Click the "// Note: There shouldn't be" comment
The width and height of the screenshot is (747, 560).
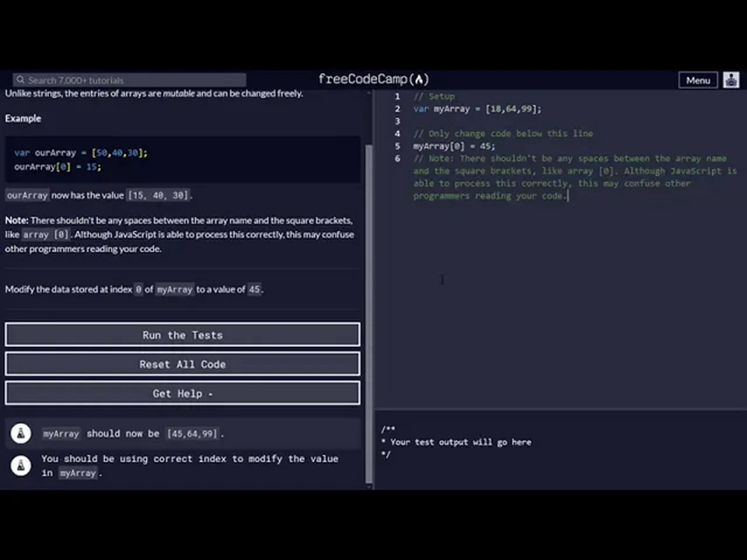coord(575,177)
